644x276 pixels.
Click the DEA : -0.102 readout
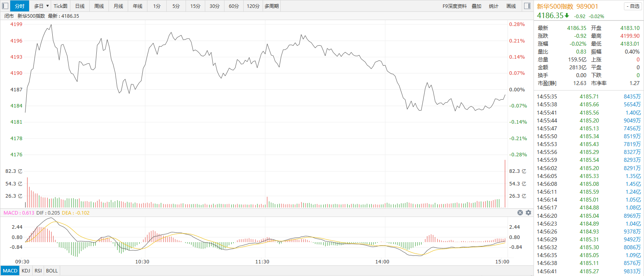click(x=75, y=213)
